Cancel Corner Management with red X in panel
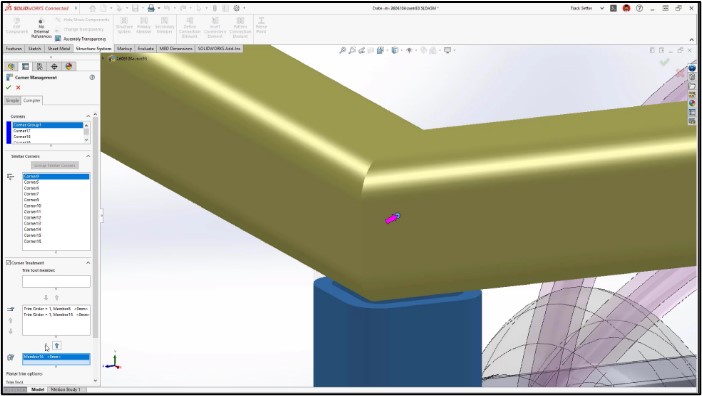702x396 pixels. click(18, 87)
